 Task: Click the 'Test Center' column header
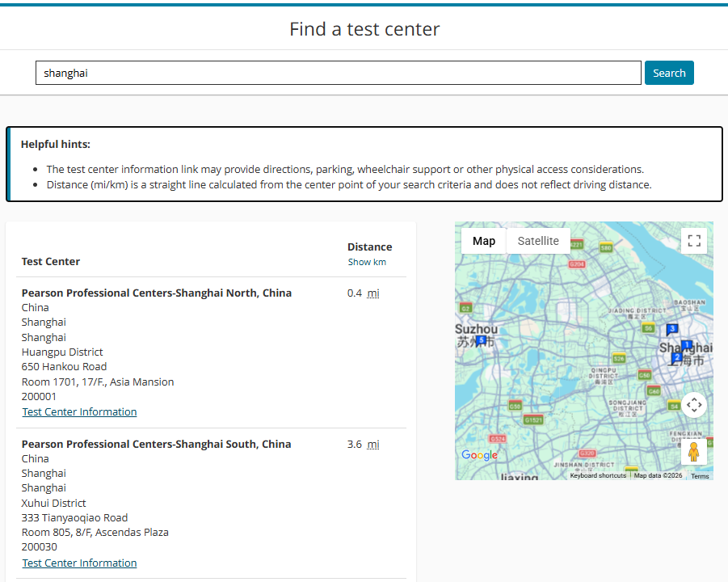(51, 262)
